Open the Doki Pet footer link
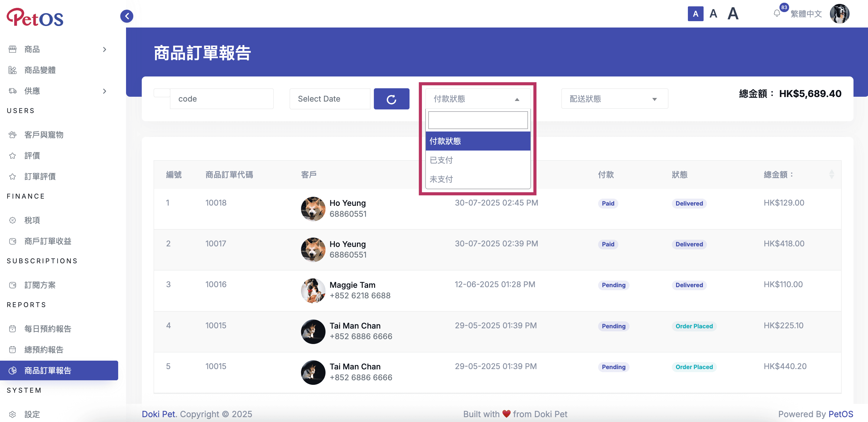Screen dimensions: 868x422 click(159, 414)
